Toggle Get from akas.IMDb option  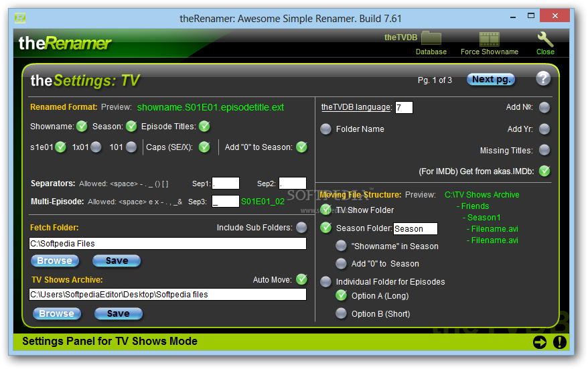tap(544, 171)
